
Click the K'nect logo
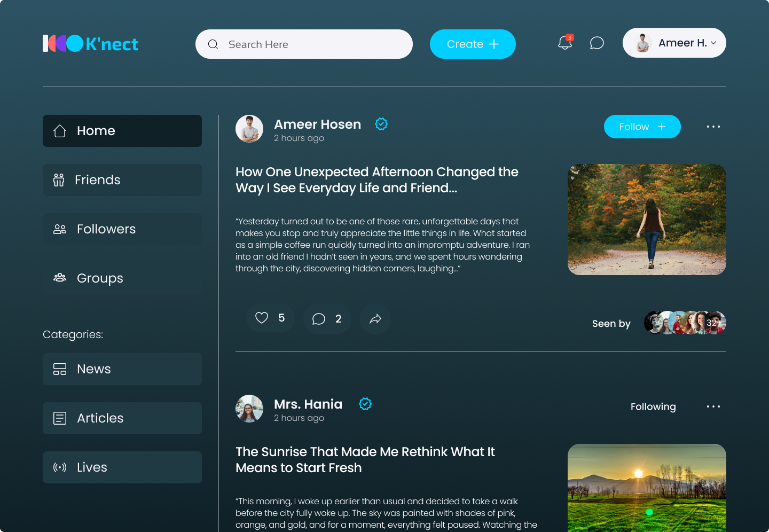(91, 43)
